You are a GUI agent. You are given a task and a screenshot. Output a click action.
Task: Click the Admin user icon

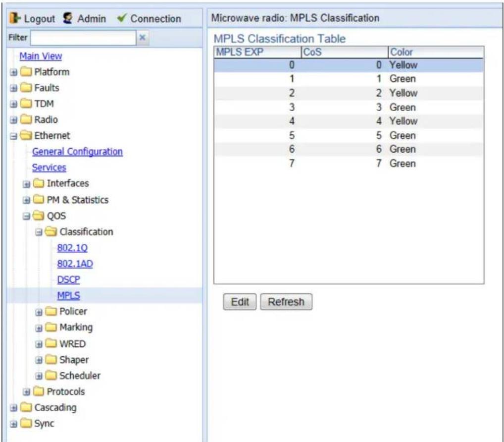click(x=68, y=18)
